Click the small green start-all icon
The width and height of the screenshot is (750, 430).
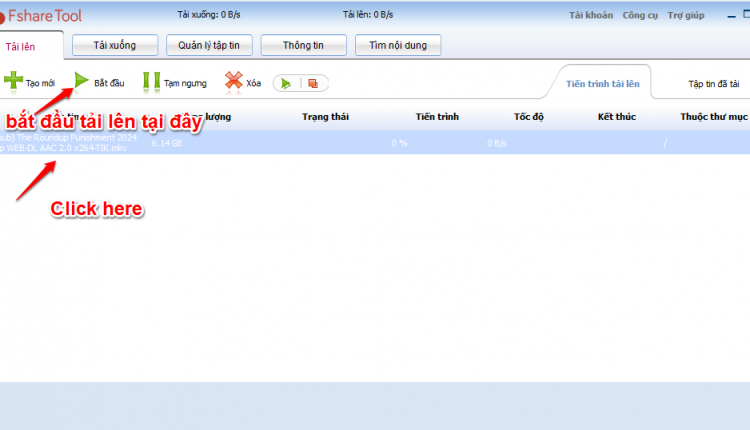[x=286, y=84]
